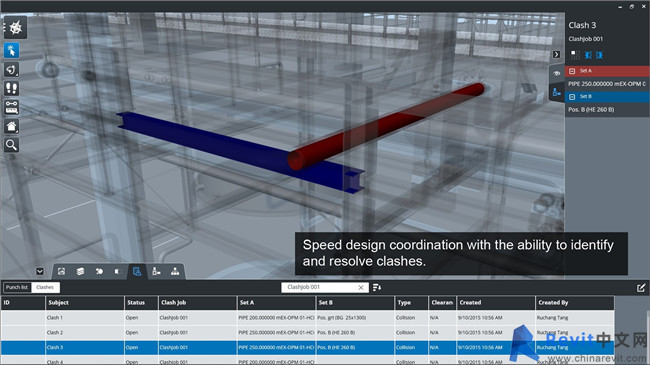Select the Clash 4 row subject
The image size is (650, 365).
click(55, 362)
